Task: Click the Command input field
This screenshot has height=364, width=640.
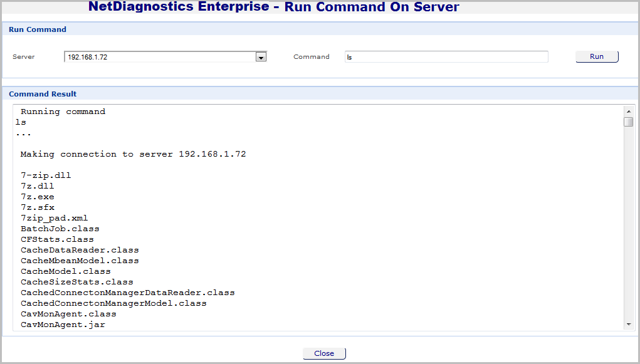Action: click(x=446, y=57)
